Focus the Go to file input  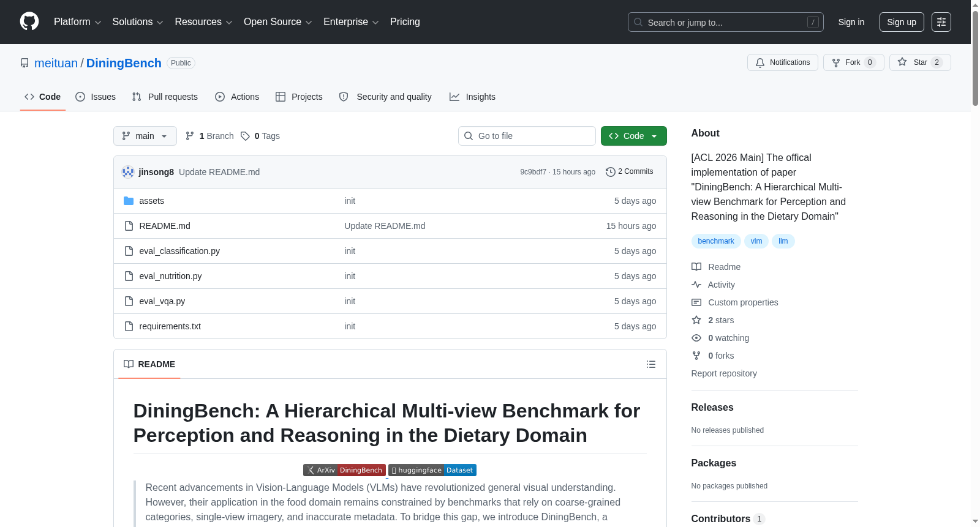[527, 136]
